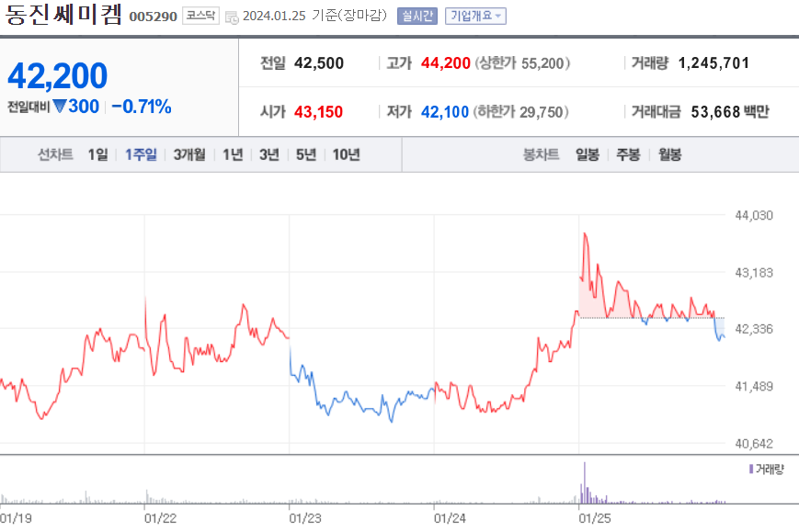Click the -0.71% change rate
Viewport: 799px width, 532px height.
(142, 107)
